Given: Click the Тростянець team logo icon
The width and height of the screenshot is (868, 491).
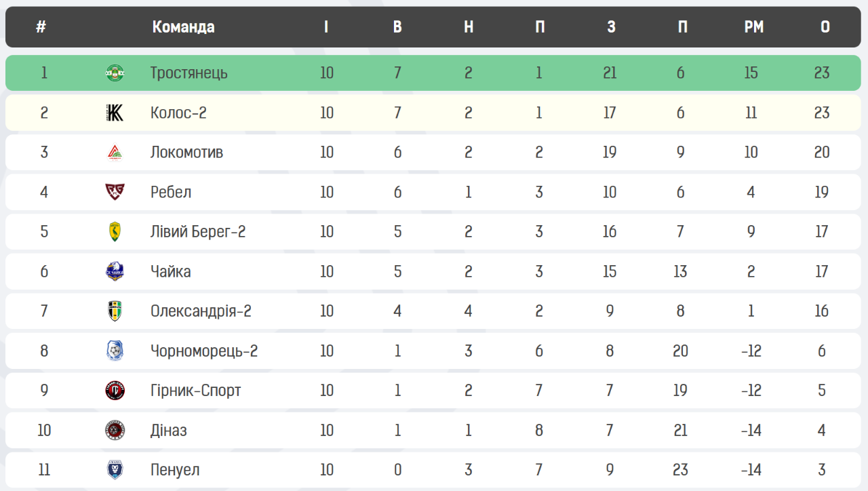Looking at the screenshot, I should click(x=115, y=73).
